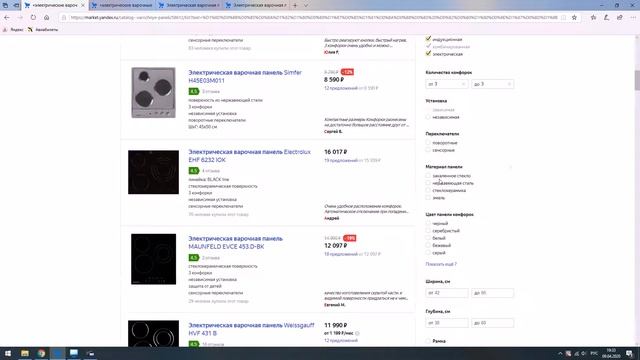Open the Electrolux EHF 6232 IOK product link

click(x=249, y=156)
